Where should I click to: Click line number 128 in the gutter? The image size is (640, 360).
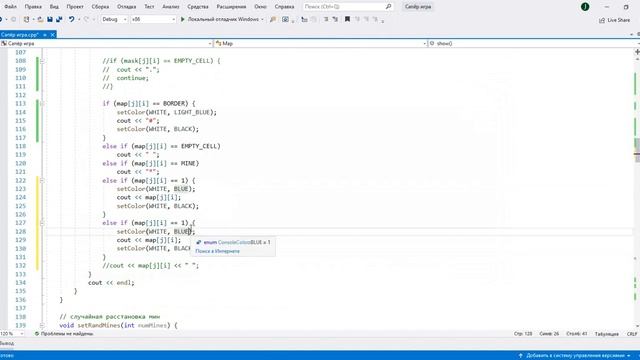coord(20,231)
